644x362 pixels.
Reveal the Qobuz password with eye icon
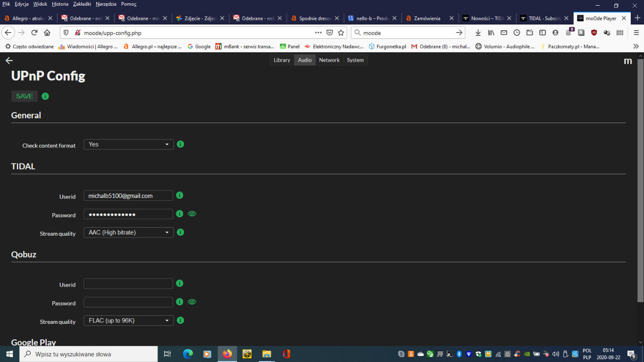click(192, 302)
